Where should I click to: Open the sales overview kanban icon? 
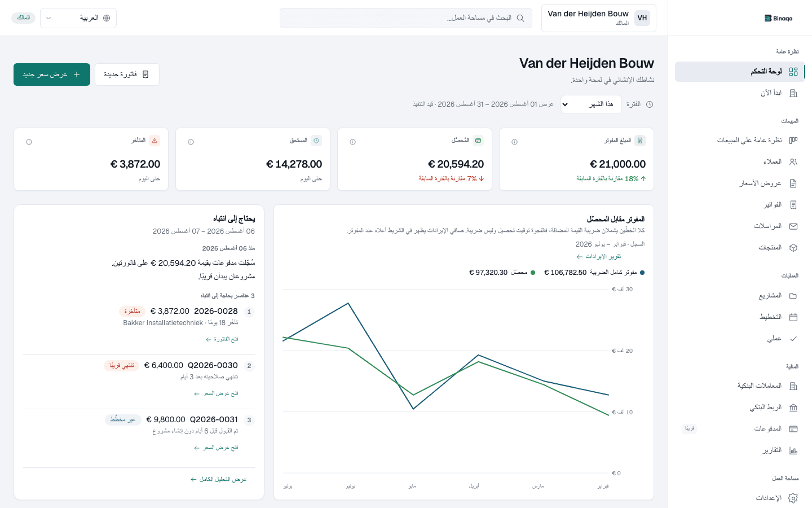[x=793, y=140]
